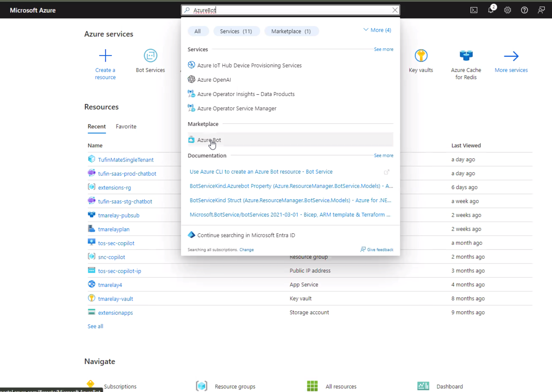Click the help question mark icon

pyautogui.click(x=524, y=10)
